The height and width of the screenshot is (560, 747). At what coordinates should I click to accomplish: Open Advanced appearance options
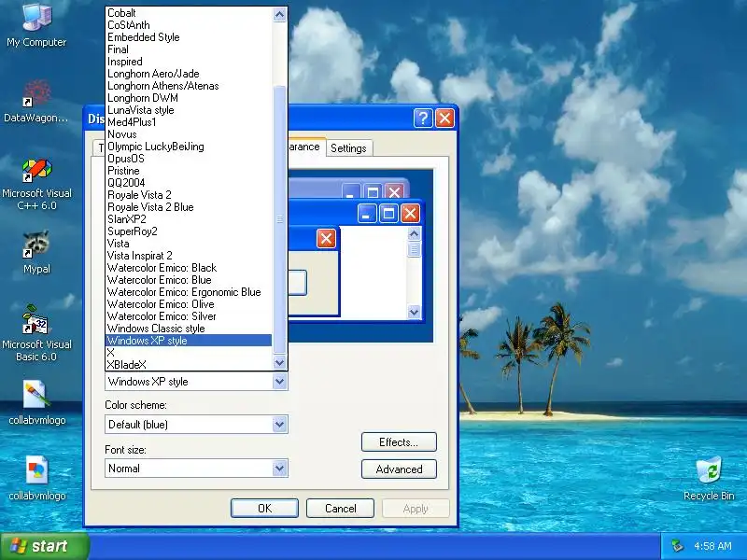click(399, 469)
